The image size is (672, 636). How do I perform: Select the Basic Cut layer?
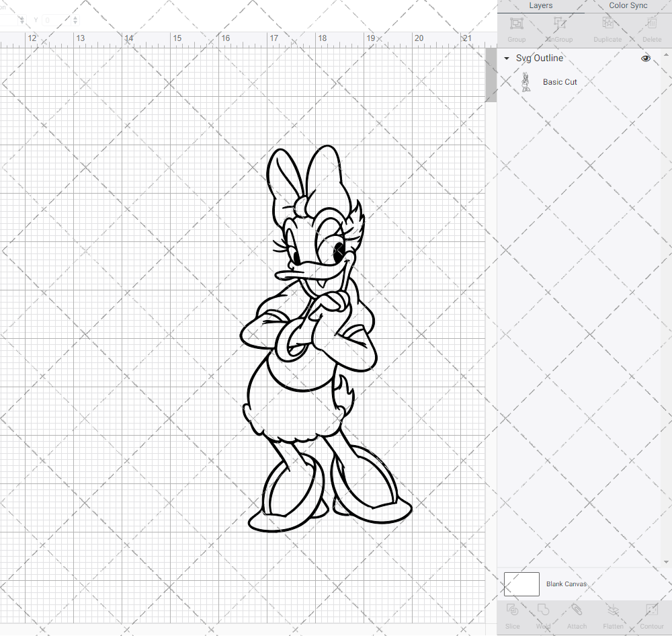561,81
